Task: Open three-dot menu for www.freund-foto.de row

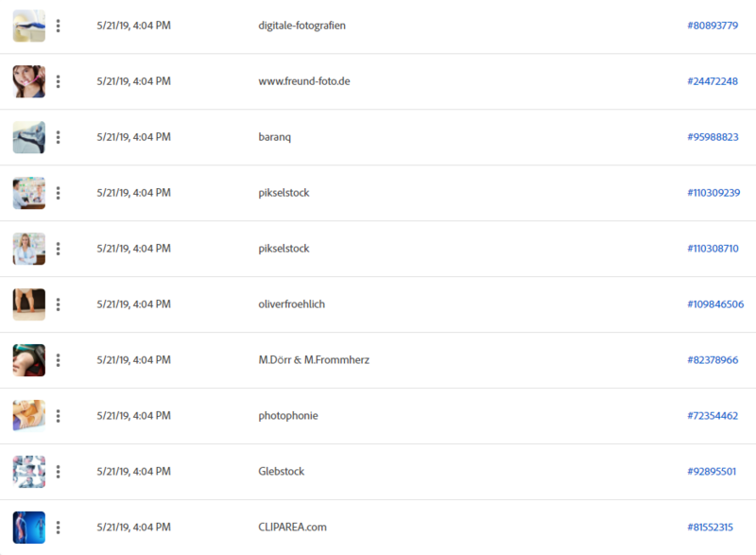Action: click(x=58, y=81)
